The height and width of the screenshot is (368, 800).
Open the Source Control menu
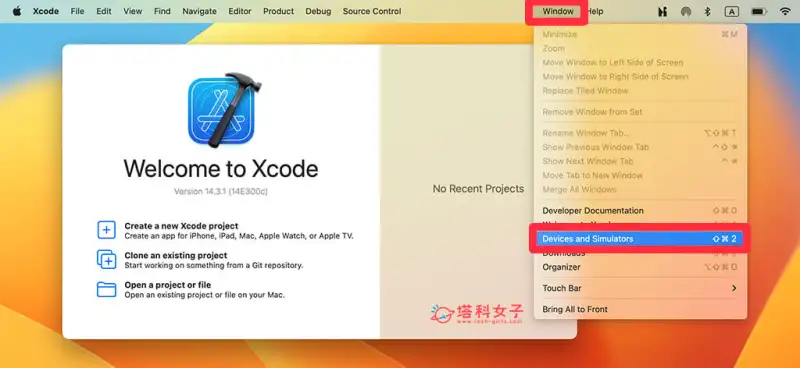(372, 11)
